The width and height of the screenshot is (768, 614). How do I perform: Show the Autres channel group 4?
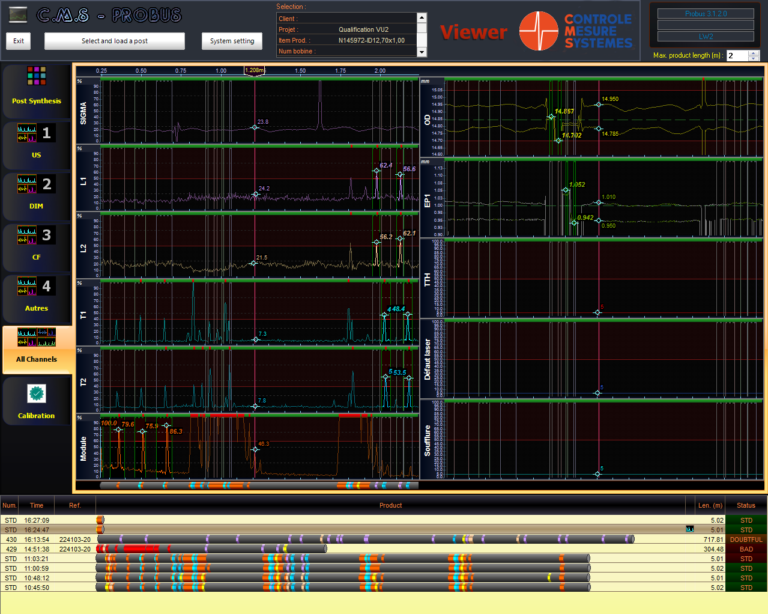tap(36, 296)
